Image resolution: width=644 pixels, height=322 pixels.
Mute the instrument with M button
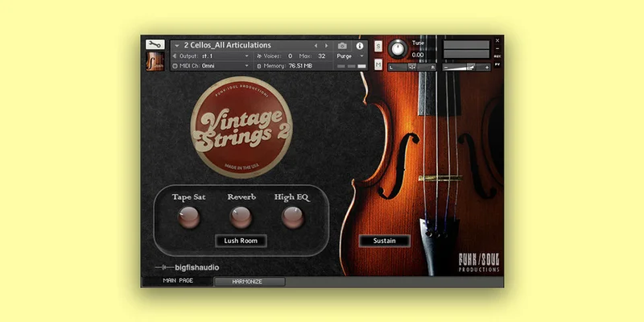pyautogui.click(x=378, y=64)
